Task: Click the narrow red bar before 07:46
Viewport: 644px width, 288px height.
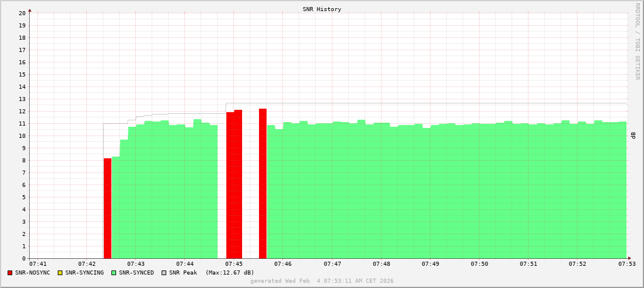Action: (x=262, y=183)
